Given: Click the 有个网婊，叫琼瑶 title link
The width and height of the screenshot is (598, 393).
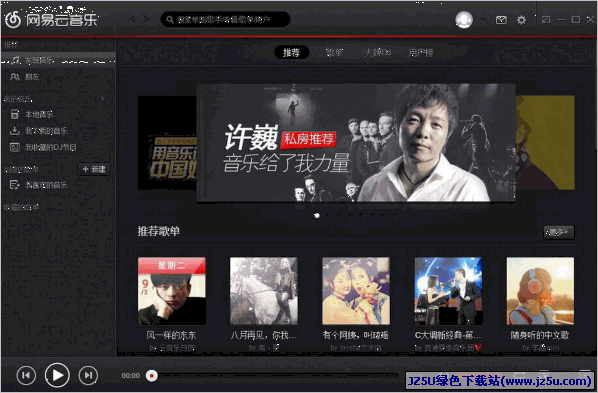Looking at the screenshot, I should click(x=356, y=335).
